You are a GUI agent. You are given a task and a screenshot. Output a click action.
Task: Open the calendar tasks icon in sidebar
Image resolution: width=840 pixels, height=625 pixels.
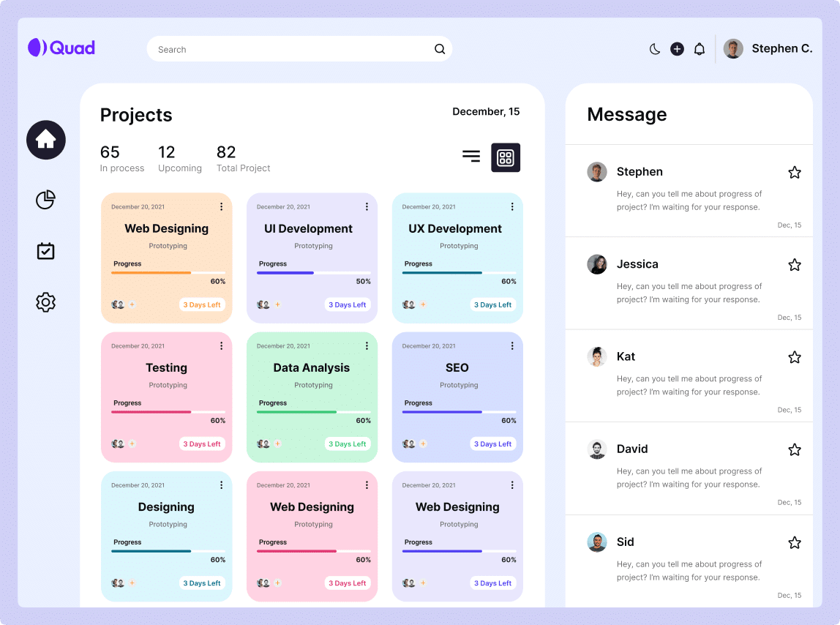coord(45,251)
